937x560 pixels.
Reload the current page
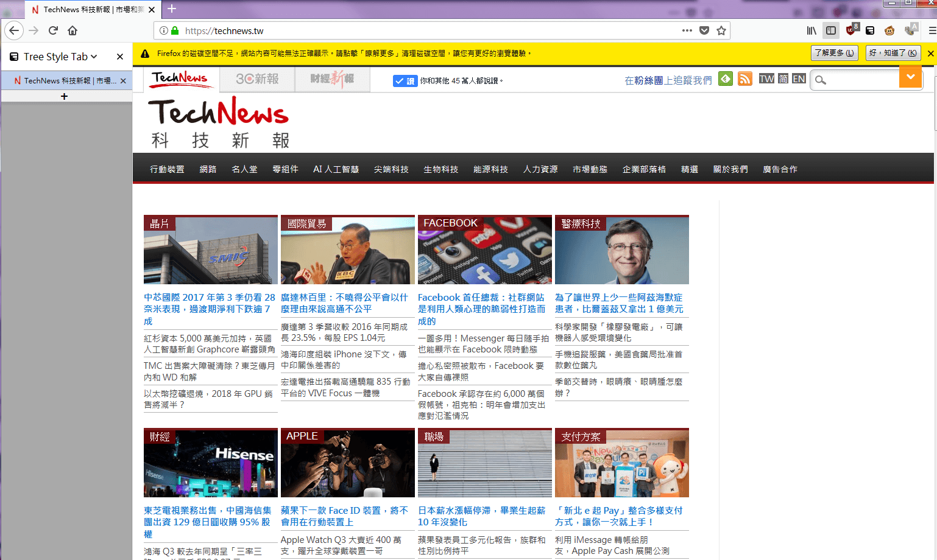click(x=53, y=30)
